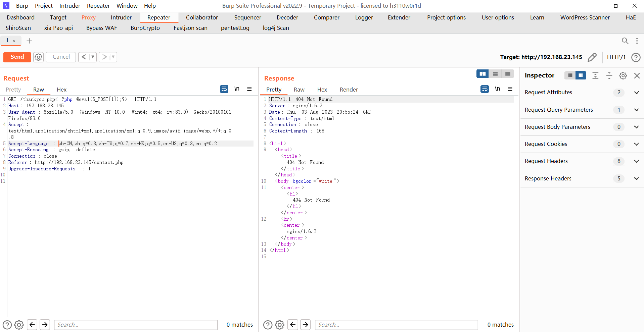Search Repeater tabs with magnifier icon
Image resolution: width=644 pixels, height=332 pixels.
[625, 41]
